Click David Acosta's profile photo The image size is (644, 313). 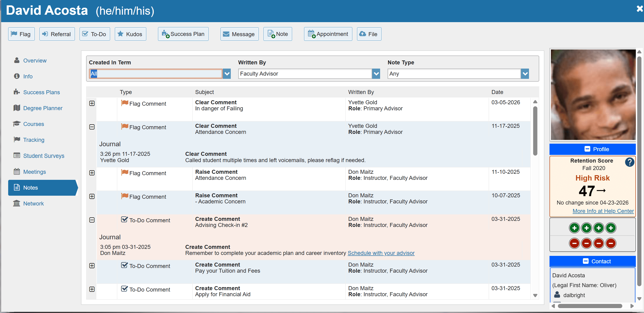tap(593, 95)
